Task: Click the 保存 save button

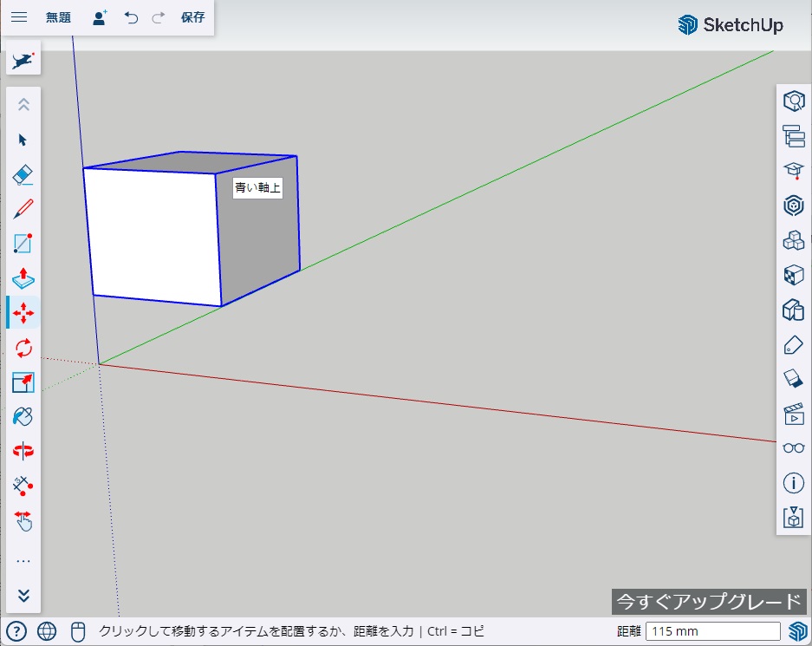Action: click(192, 17)
